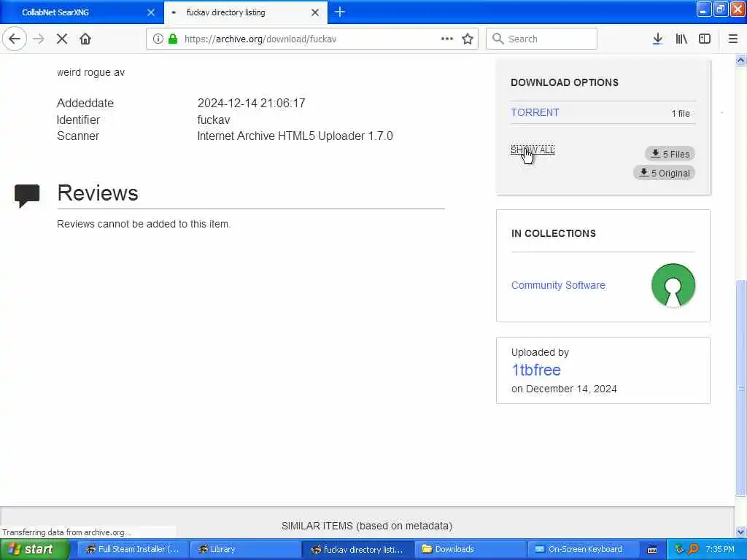Close the fuckav directory listing tab
747x560 pixels.
[x=315, y=12]
